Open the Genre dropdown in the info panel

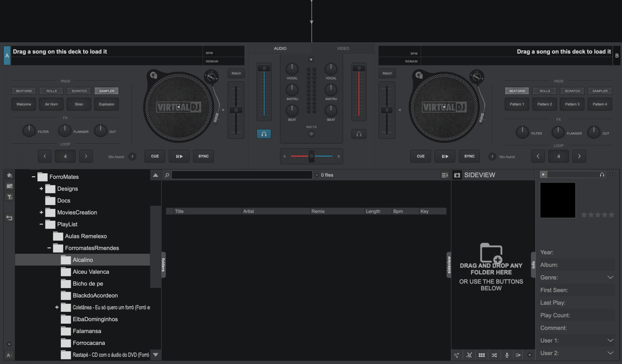(x=610, y=277)
